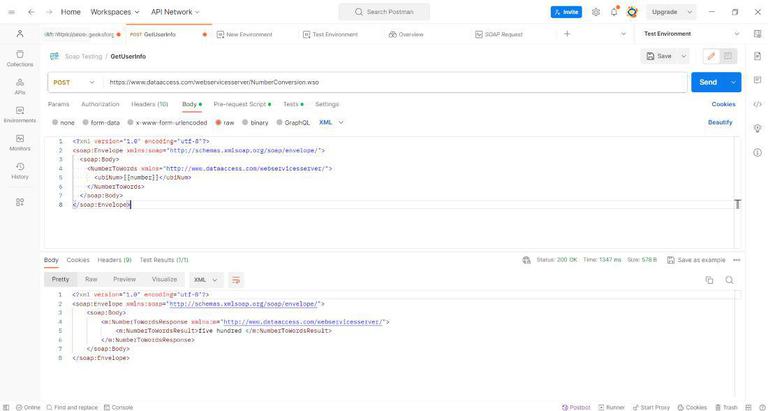768x411 pixels.
Task: Open the documentation icon in right sidebar
Action: coord(757,56)
